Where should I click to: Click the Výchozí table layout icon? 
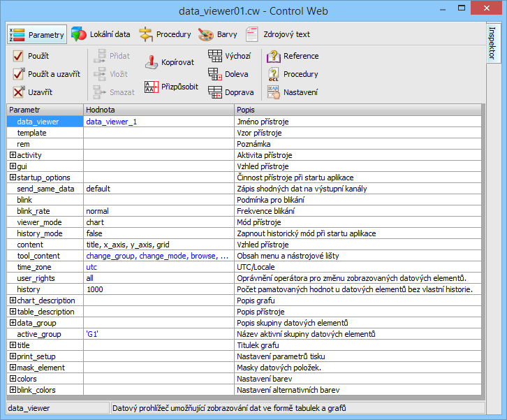pyautogui.click(x=215, y=56)
